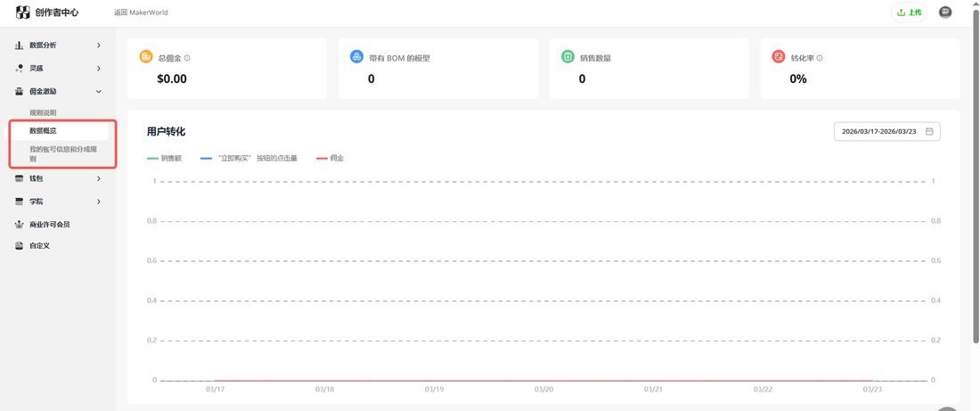
Task: Click the orange 总佣金 card icon
Action: 145,57
